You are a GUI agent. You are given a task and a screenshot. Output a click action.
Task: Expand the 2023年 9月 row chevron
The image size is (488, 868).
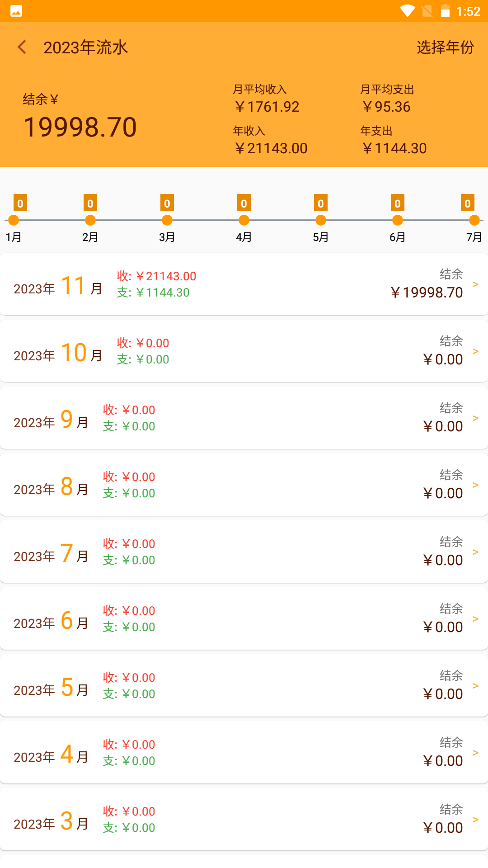[x=475, y=418]
